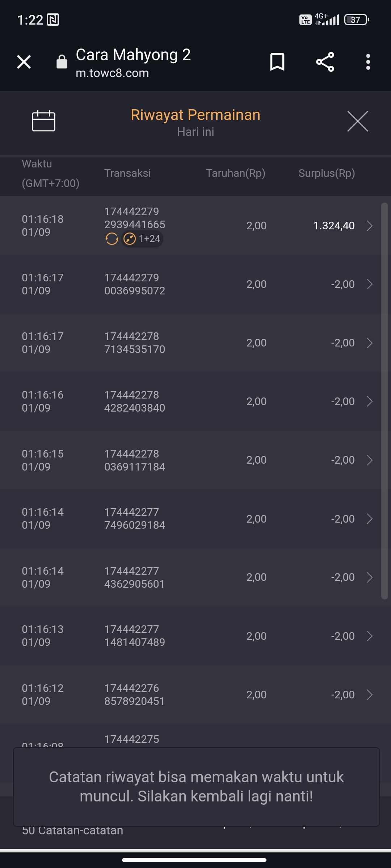This screenshot has height=868, width=391.
Task: Open the three-dot browser menu
Action: tap(368, 62)
